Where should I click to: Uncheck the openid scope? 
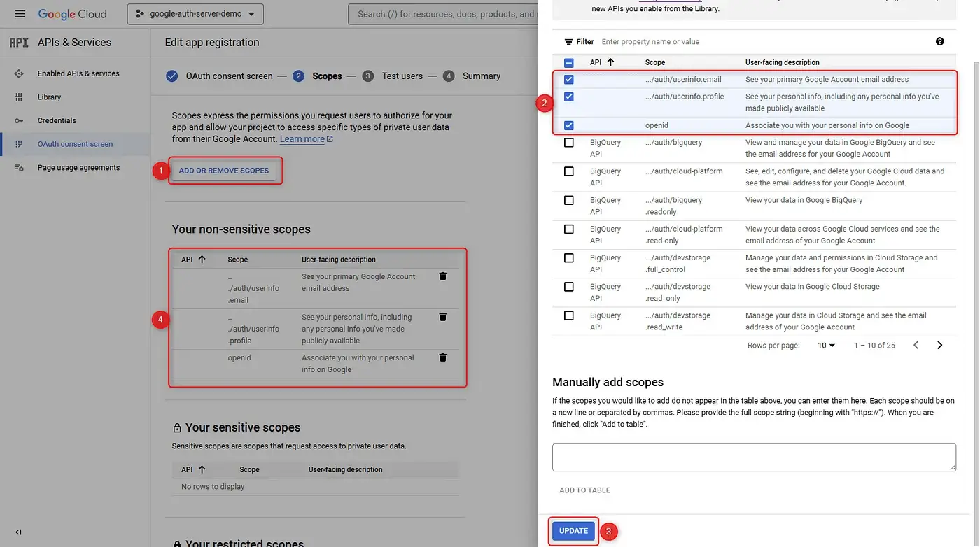click(x=569, y=126)
